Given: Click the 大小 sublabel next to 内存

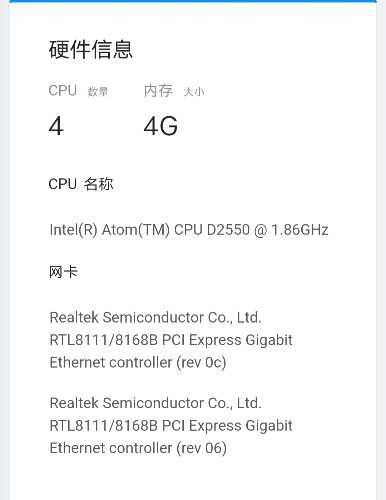Looking at the screenshot, I should pyautogui.click(x=194, y=91).
